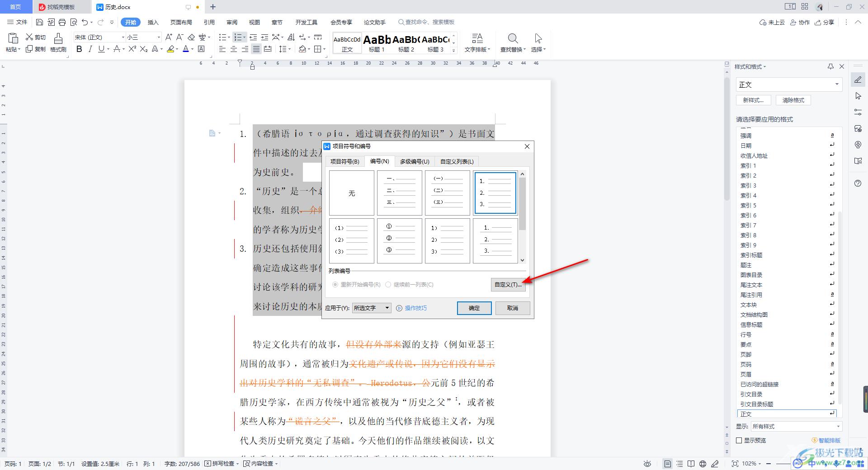Open the File (文件) menu
Viewport: 868px width, 470px height.
pos(18,22)
